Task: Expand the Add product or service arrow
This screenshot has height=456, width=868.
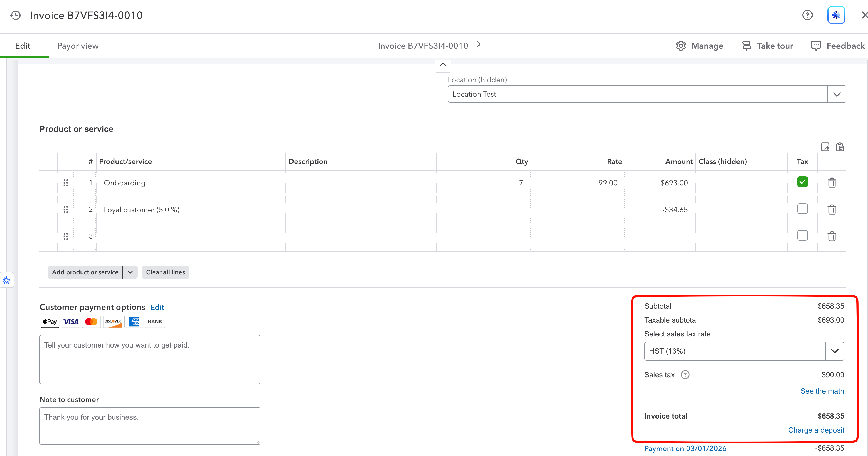Action: coord(130,272)
